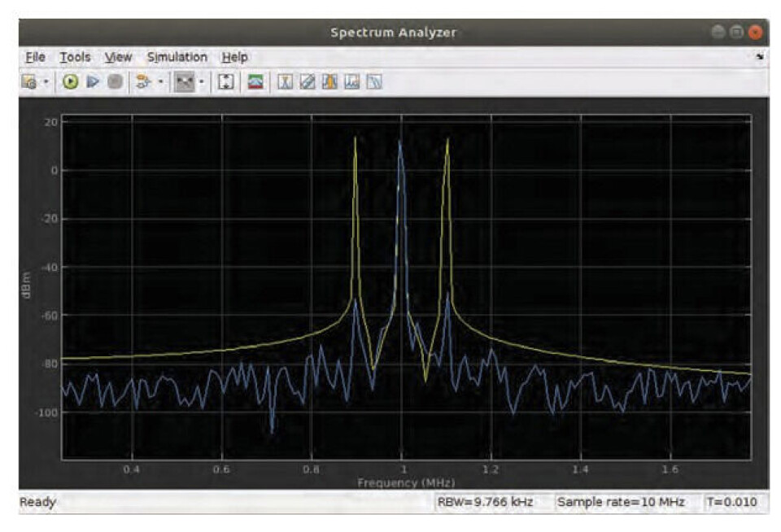Click the gray Stop simulation button
This screenshot has height=532, width=781.
tap(115, 81)
